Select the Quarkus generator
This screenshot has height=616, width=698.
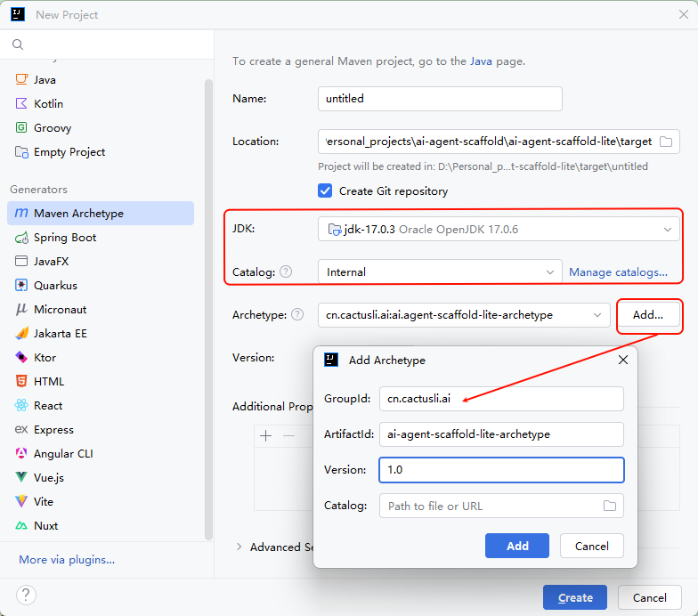(101, 285)
